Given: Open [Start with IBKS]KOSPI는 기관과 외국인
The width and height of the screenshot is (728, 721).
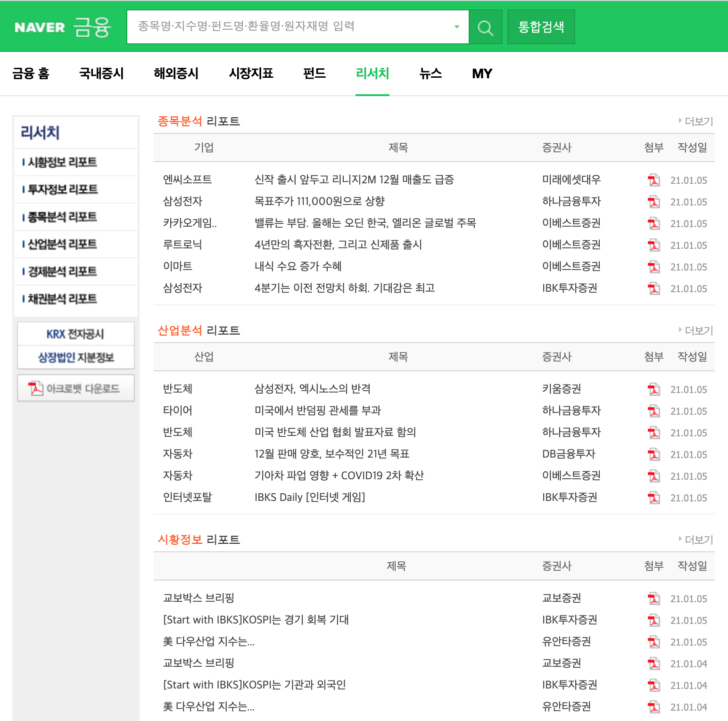Looking at the screenshot, I should coord(255,685).
